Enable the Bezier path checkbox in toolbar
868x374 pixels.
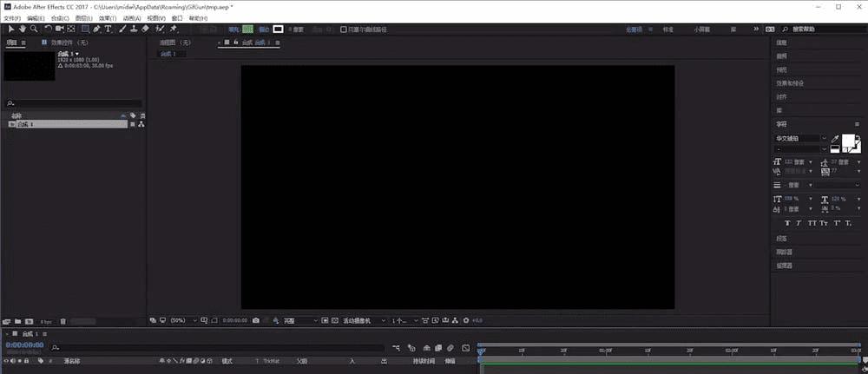tap(343, 30)
